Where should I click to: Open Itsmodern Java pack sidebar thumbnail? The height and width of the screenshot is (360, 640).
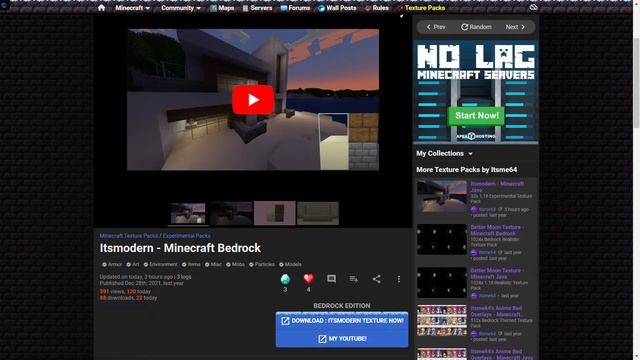click(x=442, y=197)
